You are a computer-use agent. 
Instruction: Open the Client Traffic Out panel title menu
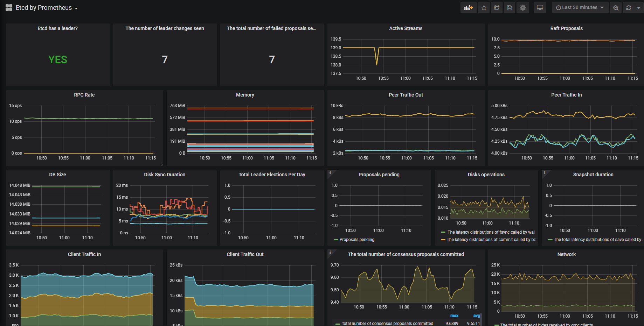245,254
